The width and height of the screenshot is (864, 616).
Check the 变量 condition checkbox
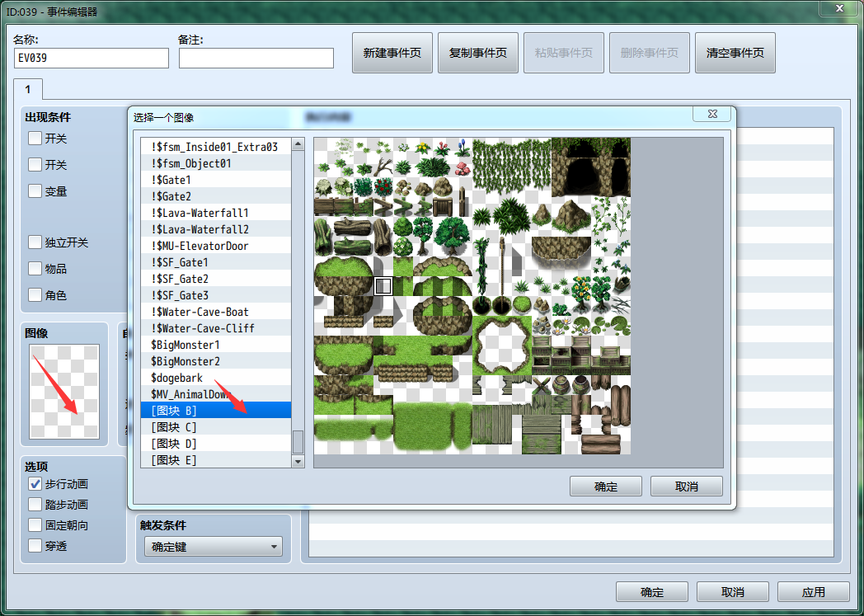coord(35,190)
